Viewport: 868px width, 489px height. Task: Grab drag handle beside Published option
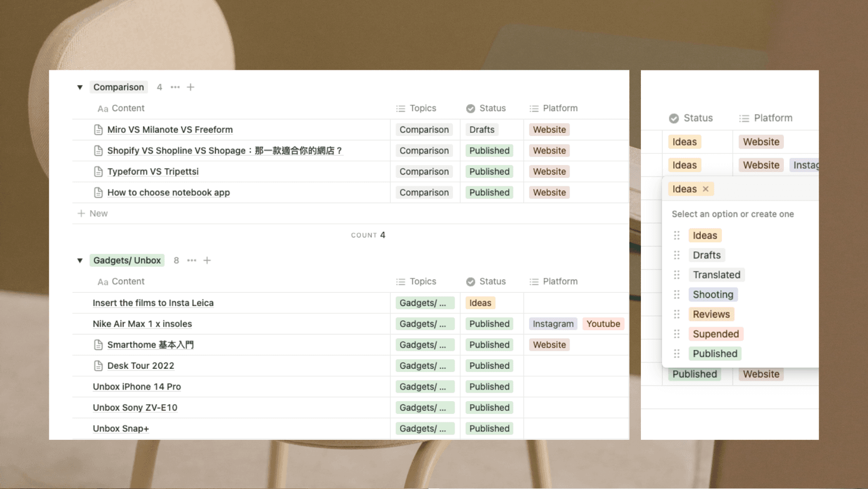click(676, 354)
